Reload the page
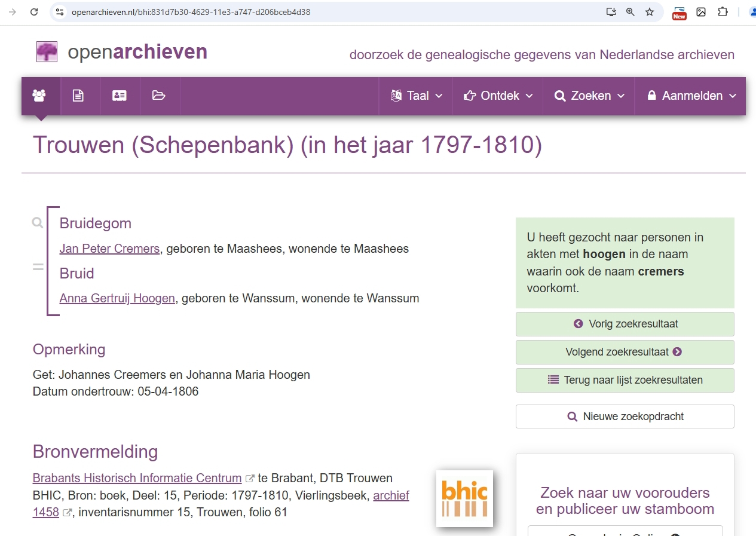The width and height of the screenshot is (756, 536). (x=34, y=12)
